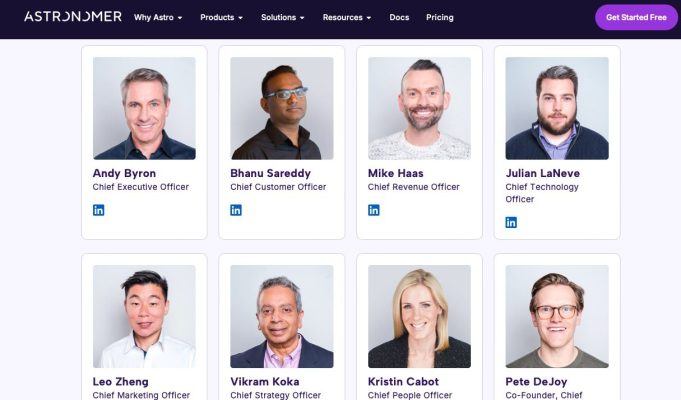This screenshot has height=400, width=681.
Task: Select Bhanu Sareddy's profile photo
Action: pos(282,108)
